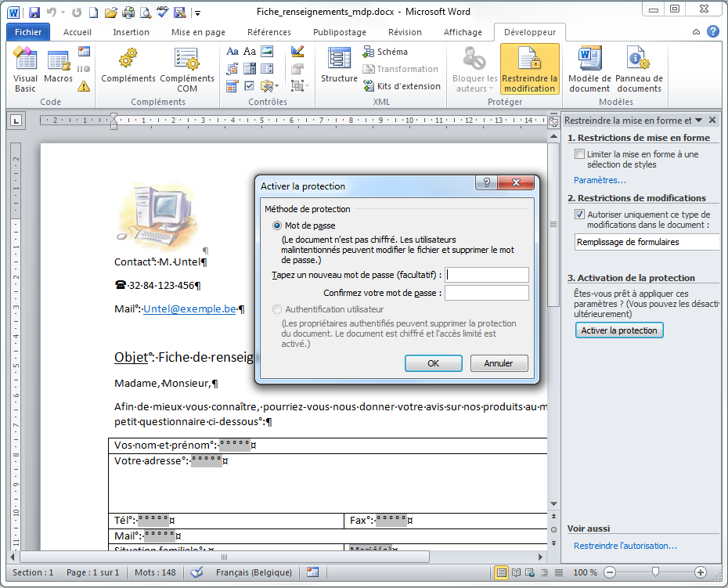The width and height of the screenshot is (728, 588).
Task: Open Word Help question mark icon
Action: (712, 31)
